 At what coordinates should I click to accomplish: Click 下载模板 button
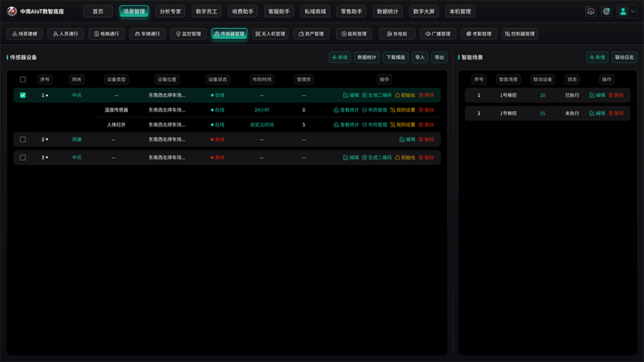click(396, 57)
